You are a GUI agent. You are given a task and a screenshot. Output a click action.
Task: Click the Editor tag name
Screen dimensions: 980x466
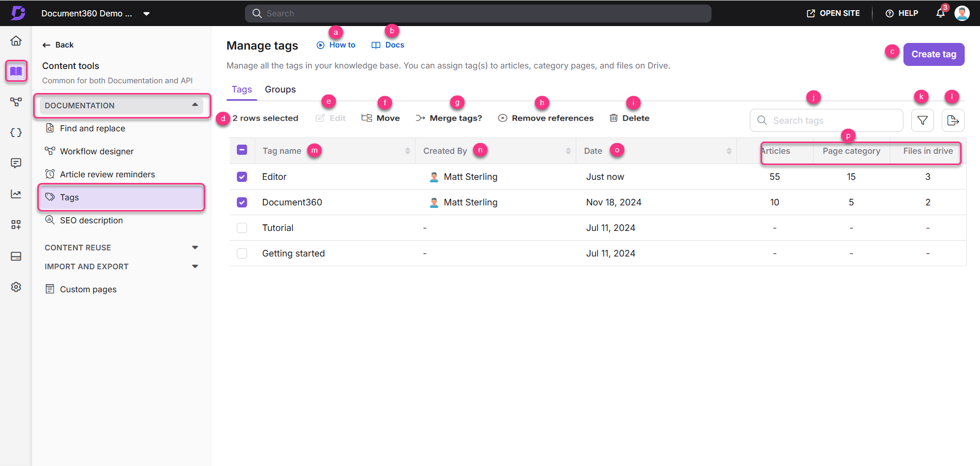[x=274, y=177]
